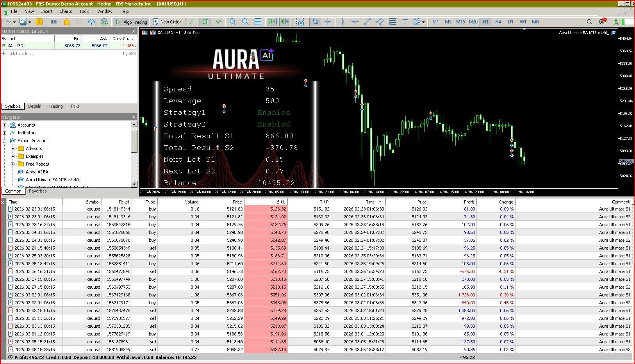Viewport: 635px width, 364px height.
Task: Open the MetaEditor IDE
Action: coord(54,22)
